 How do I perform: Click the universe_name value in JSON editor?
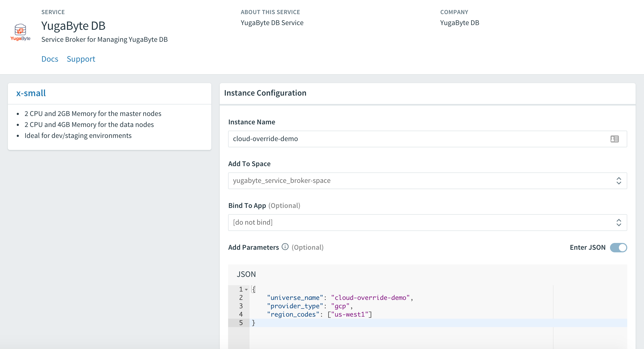coord(370,297)
